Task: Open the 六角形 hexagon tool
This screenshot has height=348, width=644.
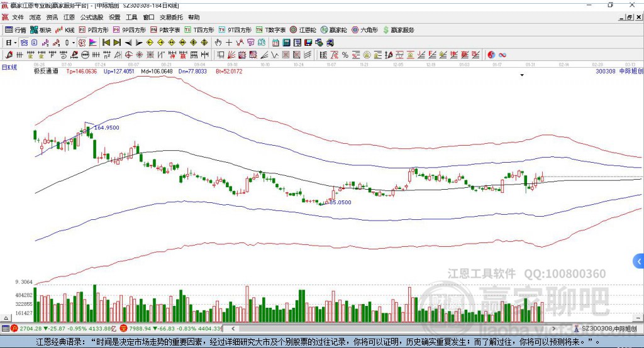Action: pyautogui.click(x=365, y=30)
